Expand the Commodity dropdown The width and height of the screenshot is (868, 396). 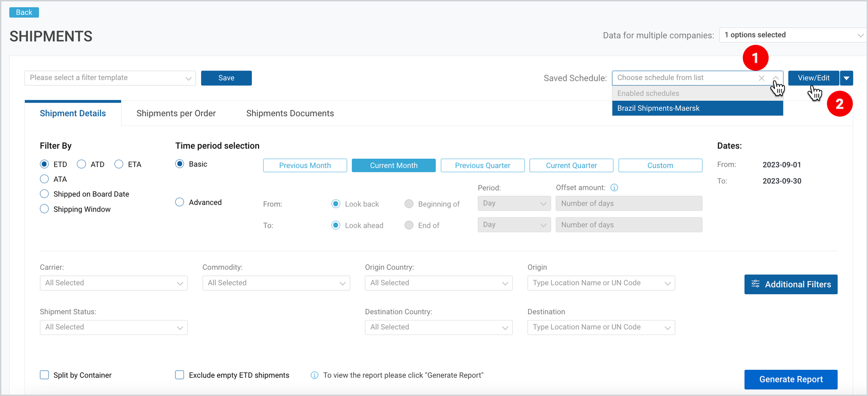pos(276,283)
